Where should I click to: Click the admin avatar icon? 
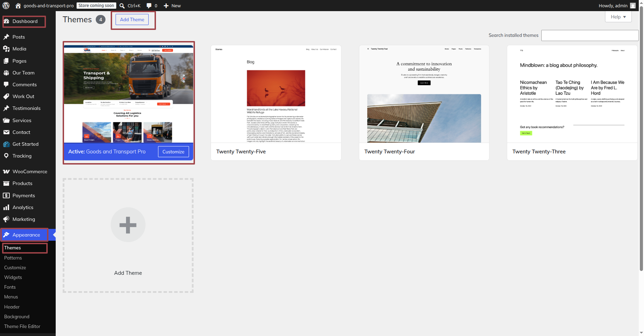tap(633, 6)
